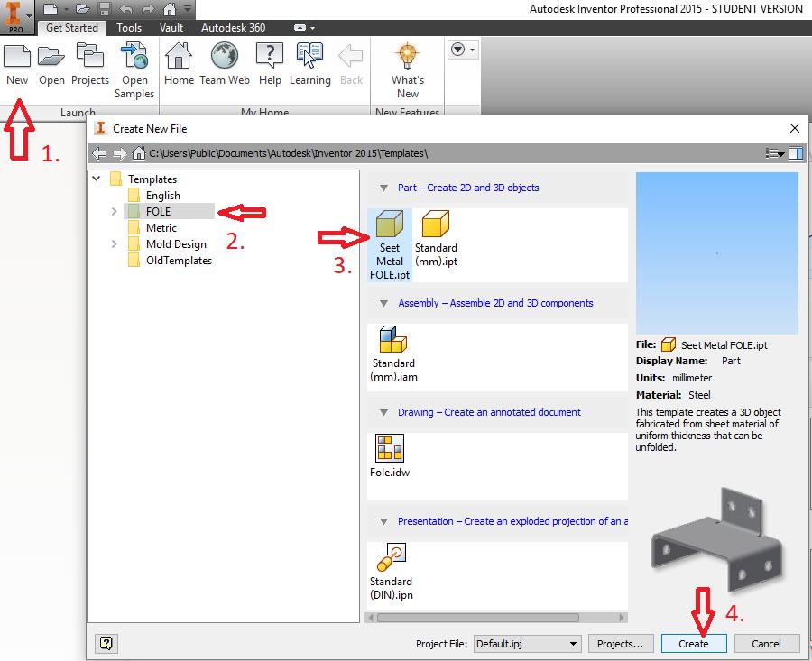Open dialog help question mark icon
The height and width of the screenshot is (661, 812).
pos(106,643)
